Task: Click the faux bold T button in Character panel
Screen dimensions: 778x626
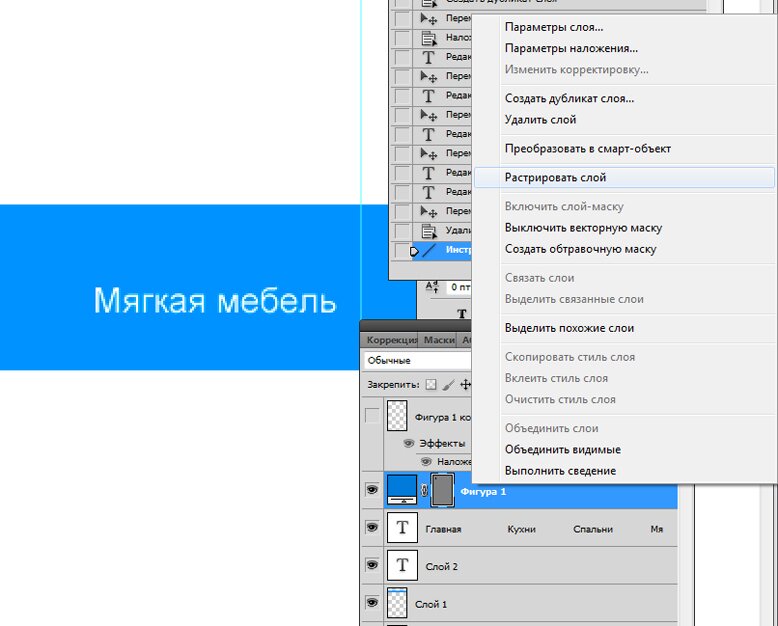Action: point(462,313)
